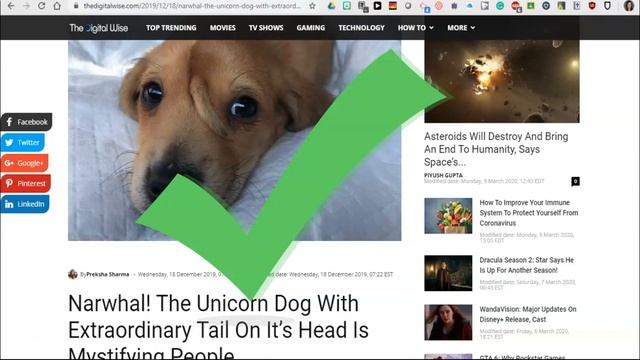
Task: Click the address bar URL field
Action: [192, 6]
